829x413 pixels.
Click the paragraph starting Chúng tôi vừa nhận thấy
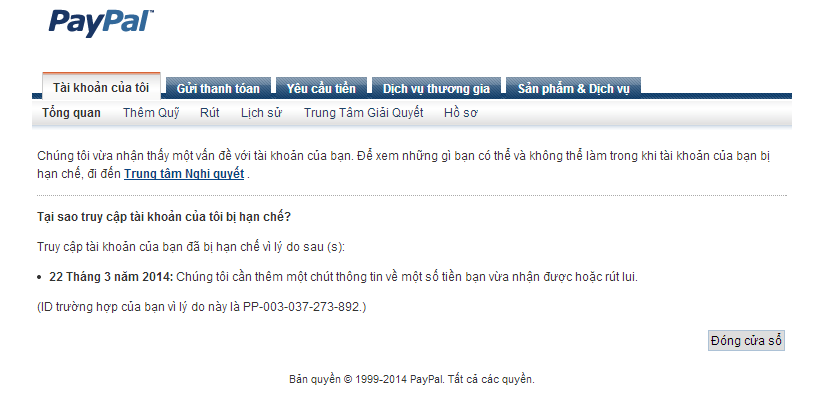click(403, 164)
